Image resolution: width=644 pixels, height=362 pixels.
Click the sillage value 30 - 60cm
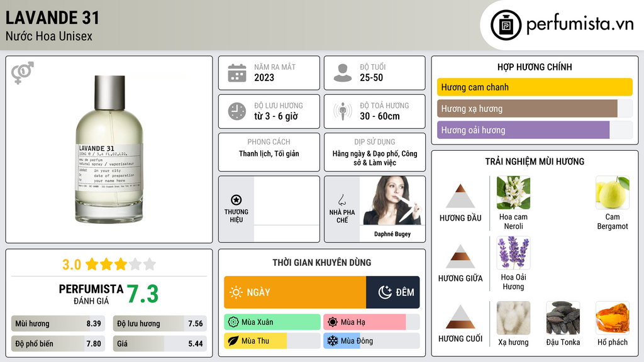(x=380, y=116)
